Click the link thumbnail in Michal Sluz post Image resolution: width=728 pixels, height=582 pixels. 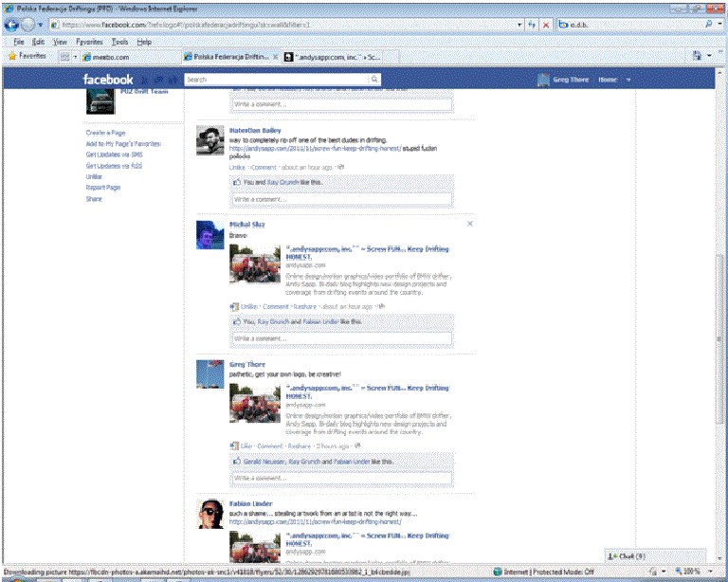pos(255,264)
